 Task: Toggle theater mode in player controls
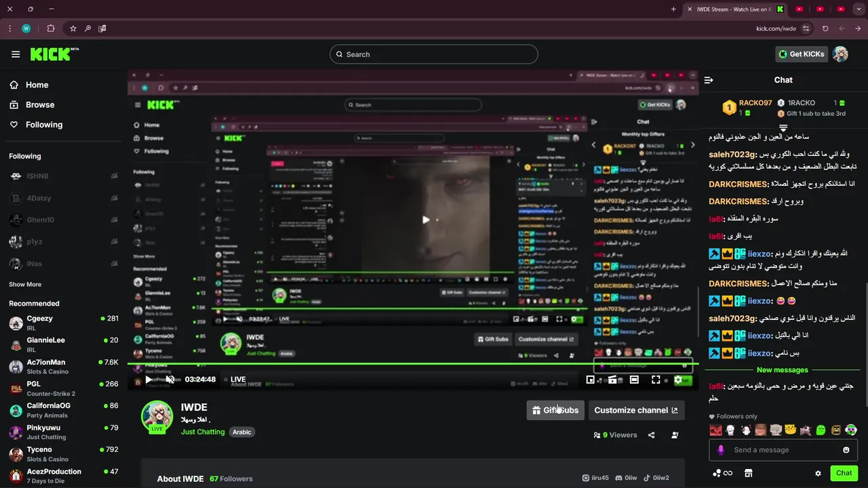tap(634, 380)
